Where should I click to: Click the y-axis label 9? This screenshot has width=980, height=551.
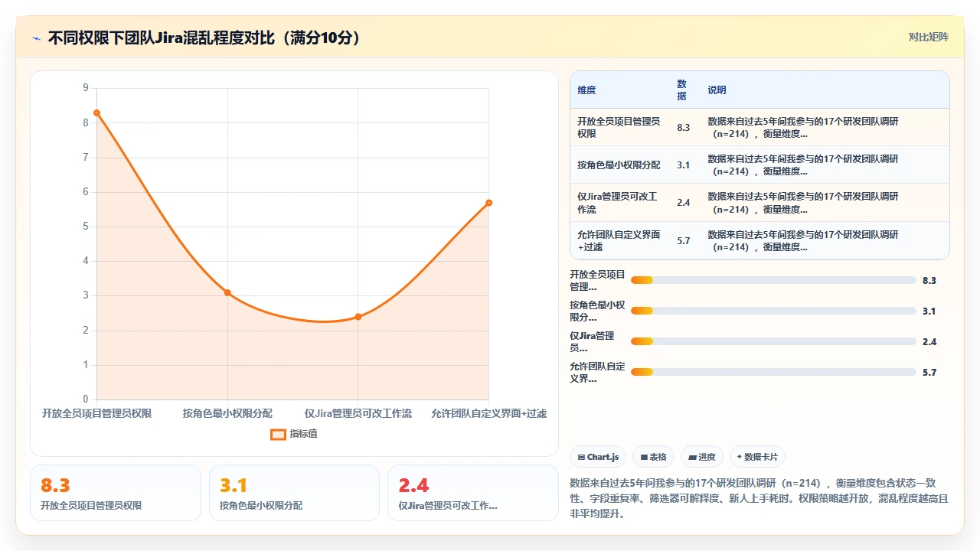(x=86, y=88)
